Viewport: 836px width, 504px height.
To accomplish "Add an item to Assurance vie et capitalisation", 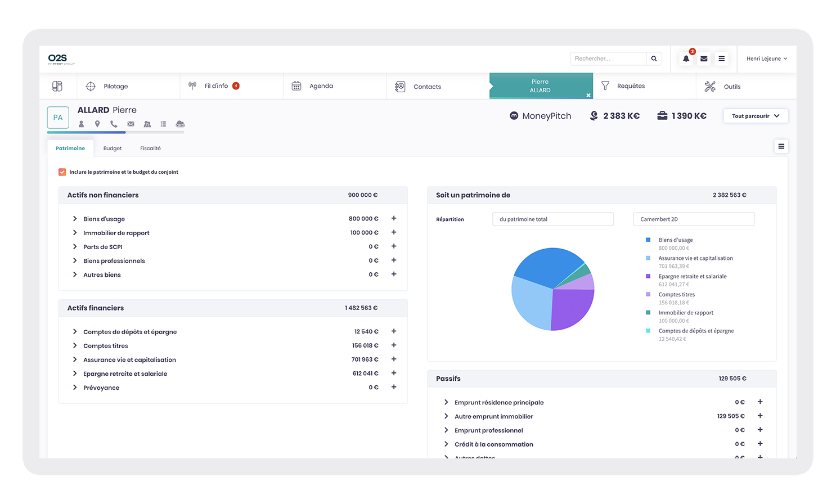I will pos(394,359).
